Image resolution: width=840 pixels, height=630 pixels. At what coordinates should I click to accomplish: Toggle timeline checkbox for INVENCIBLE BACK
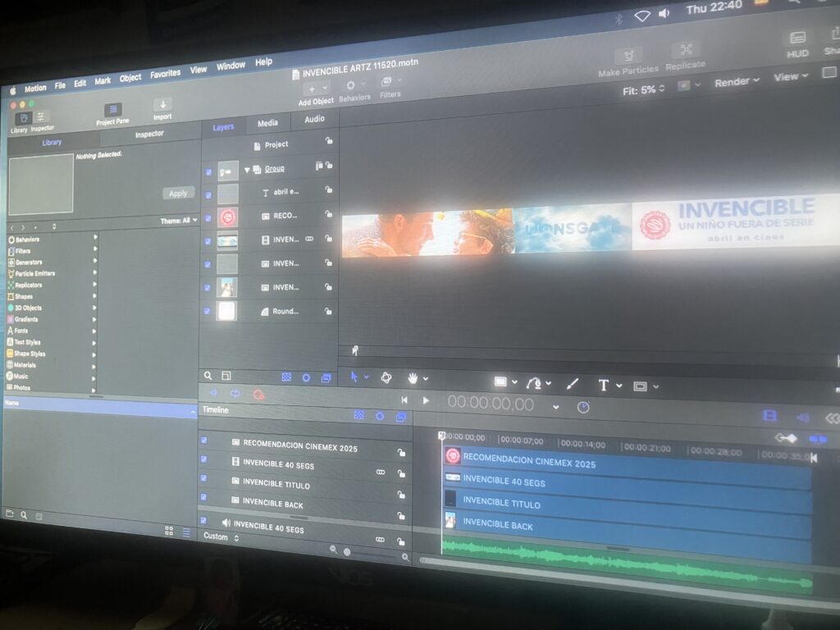[203, 497]
